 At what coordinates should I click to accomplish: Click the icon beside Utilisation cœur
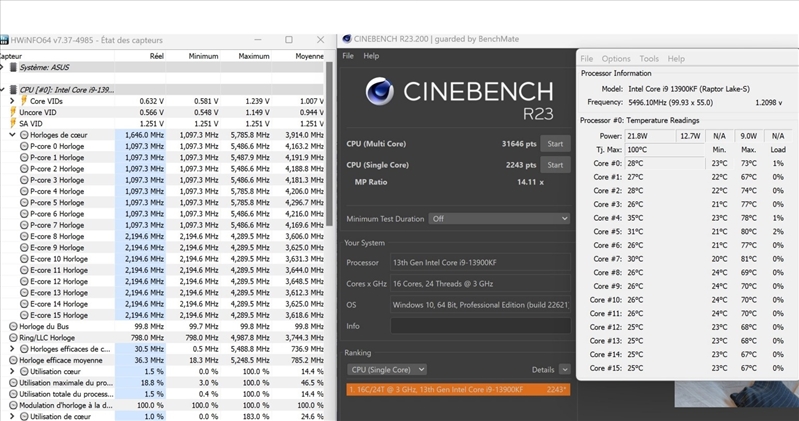pos(24,372)
